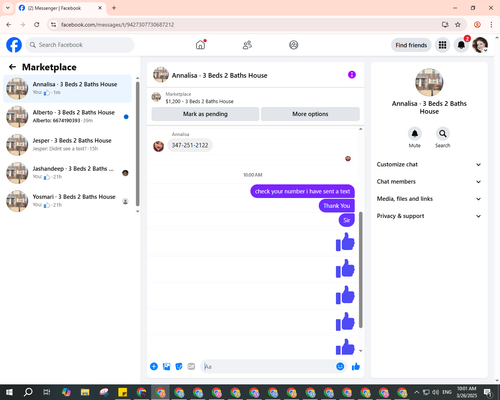The image size is (500, 400).
Task: Open volume control in system tray
Action: [435, 392]
